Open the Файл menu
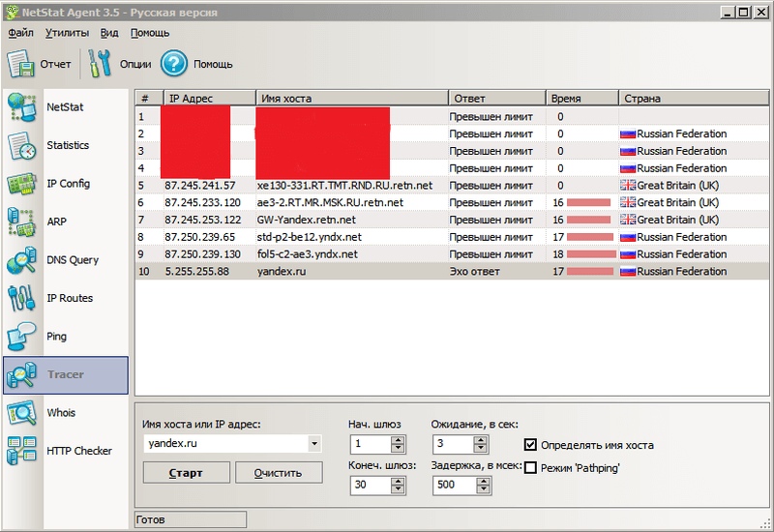Viewport: 774px width, 532px height. click(x=20, y=32)
